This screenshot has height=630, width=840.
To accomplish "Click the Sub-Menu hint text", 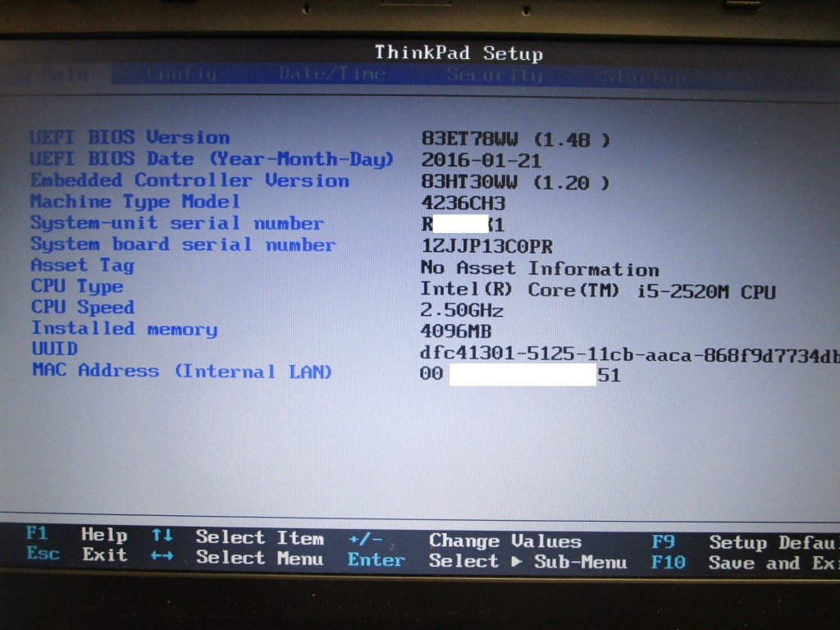I will tap(581, 561).
